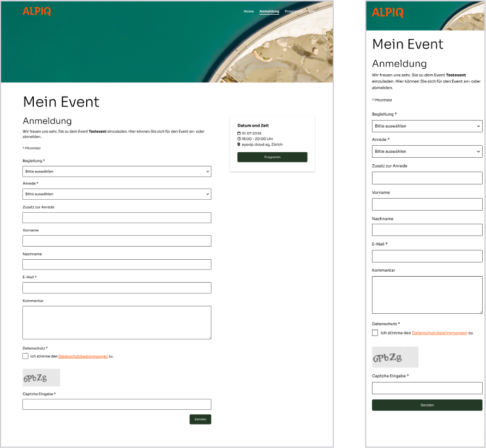The image size is (486, 448).
Task: Expand the Anrede dropdown in the wide desktop form
Action: (x=117, y=194)
